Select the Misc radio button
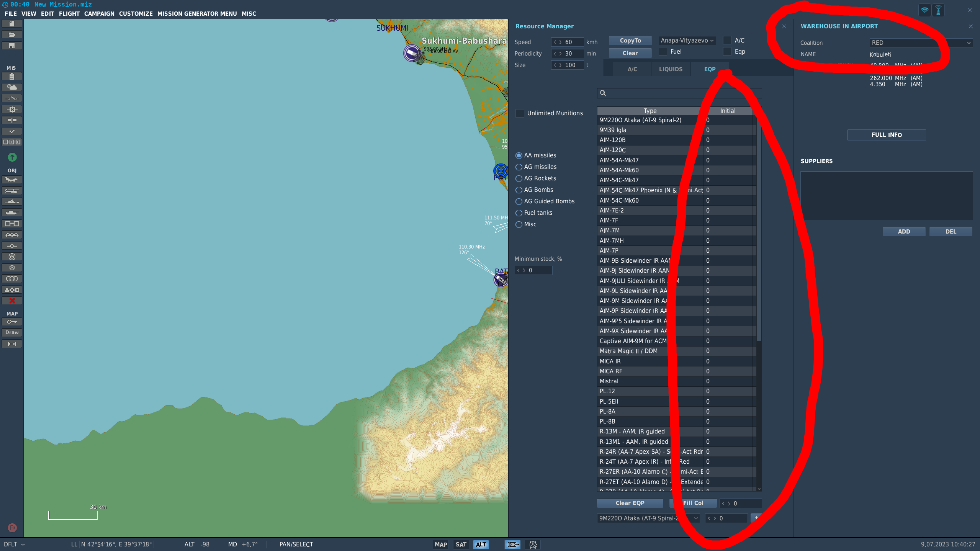The image size is (980, 551). [x=519, y=224]
